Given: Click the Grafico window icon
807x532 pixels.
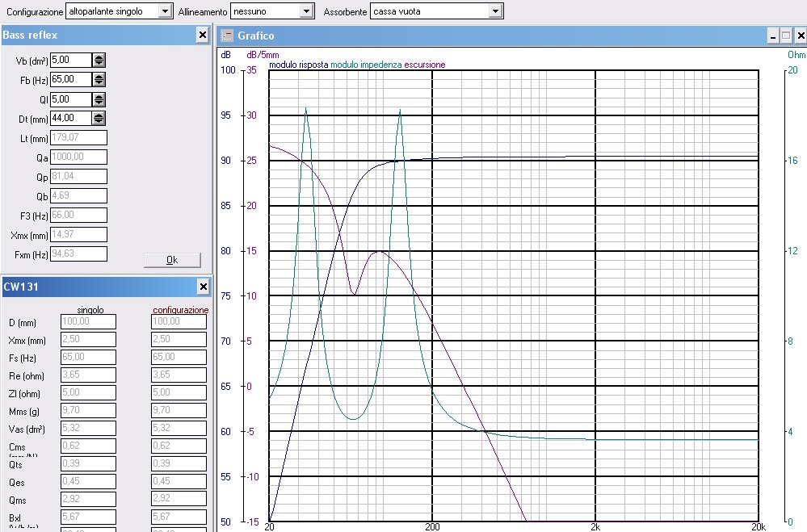Looking at the screenshot, I should click(x=227, y=36).
